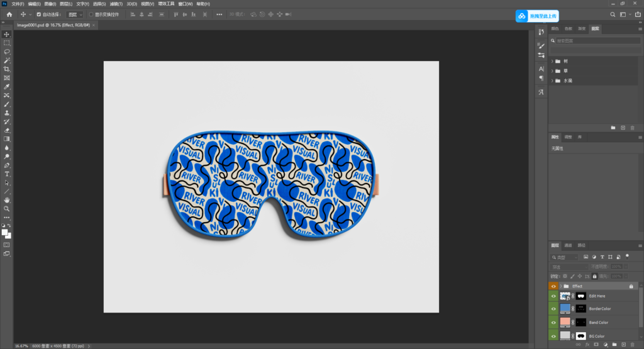Click the Home icon in options bar

click(x=9, y=14)
